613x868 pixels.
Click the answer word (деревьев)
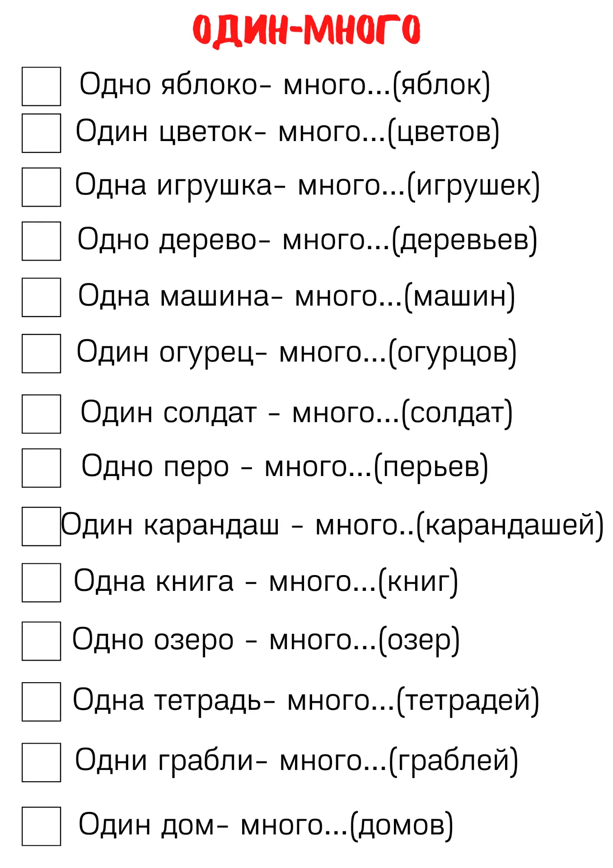(464, 240)
